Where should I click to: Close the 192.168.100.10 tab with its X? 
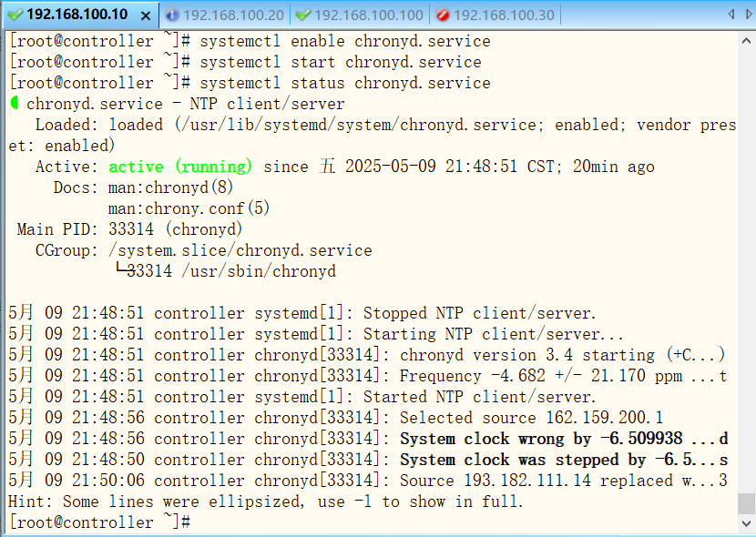tap(147, 15)
